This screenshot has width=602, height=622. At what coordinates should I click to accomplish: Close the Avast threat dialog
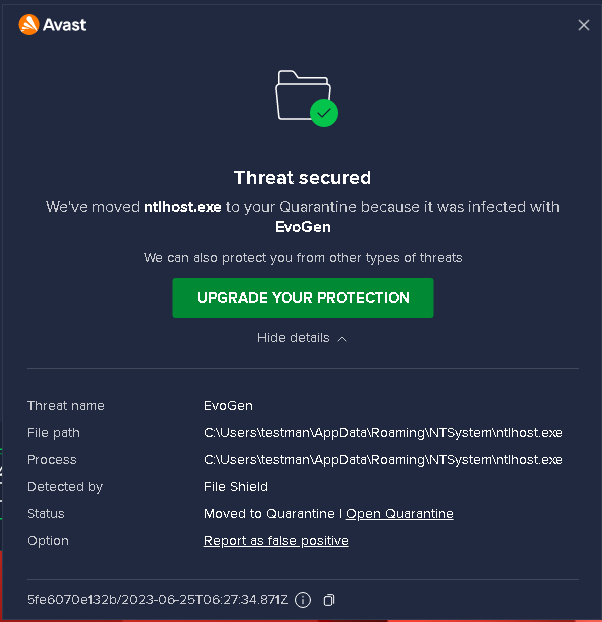point(584,25)
